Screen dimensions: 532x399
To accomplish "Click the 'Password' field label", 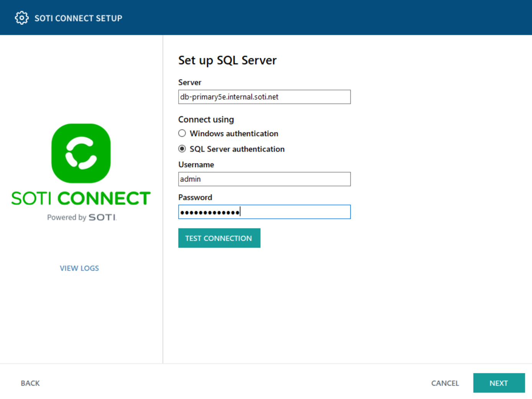I will pyautogui.click(x=195, y=197).
